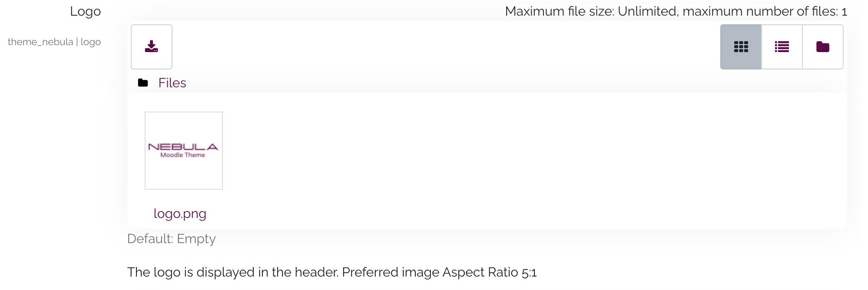The width and height of the screenshot is (868, 290).
Task: Enable the detailed list view toggle
Action: [781, 46]
